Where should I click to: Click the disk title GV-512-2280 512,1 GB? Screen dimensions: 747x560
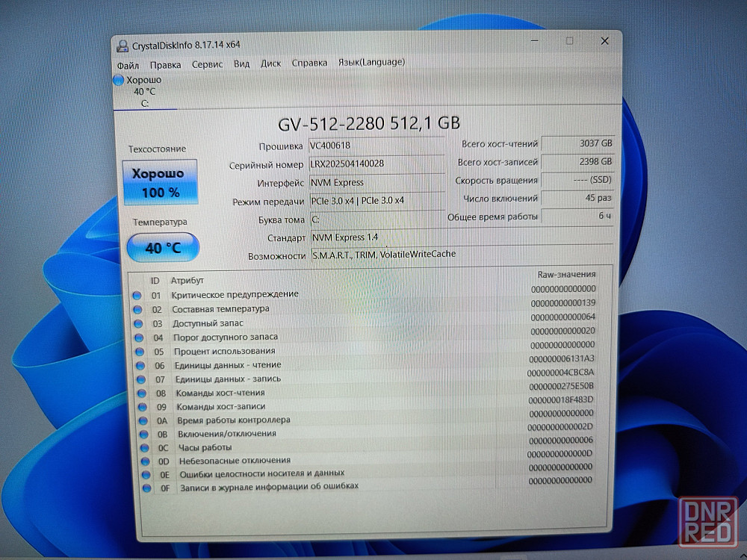(369, 124)
